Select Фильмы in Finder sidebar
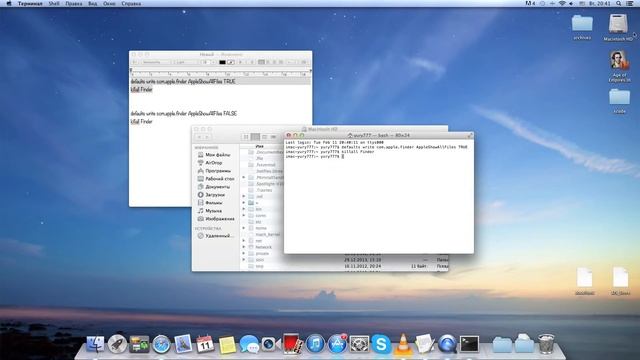 click(x=214, y=202)
